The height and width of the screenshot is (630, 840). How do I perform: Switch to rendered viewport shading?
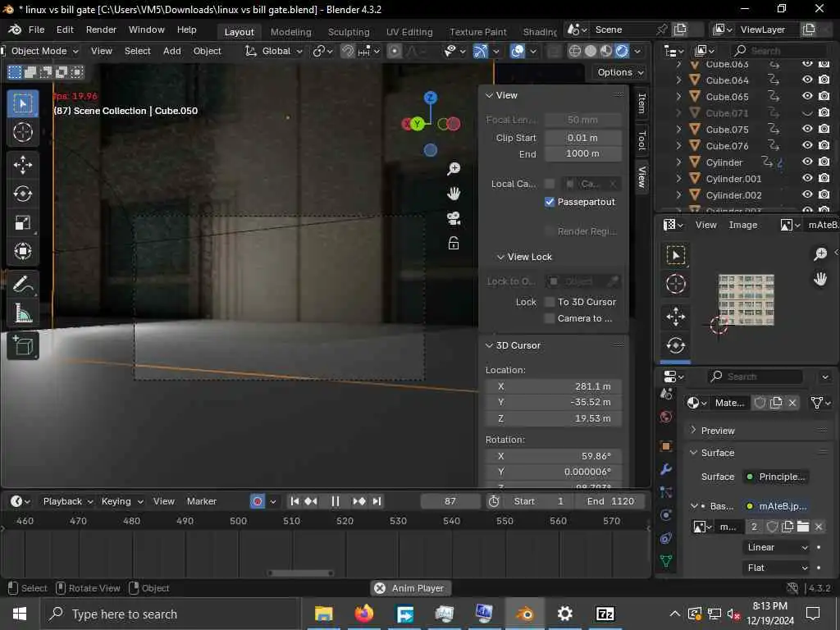[622, 51]
